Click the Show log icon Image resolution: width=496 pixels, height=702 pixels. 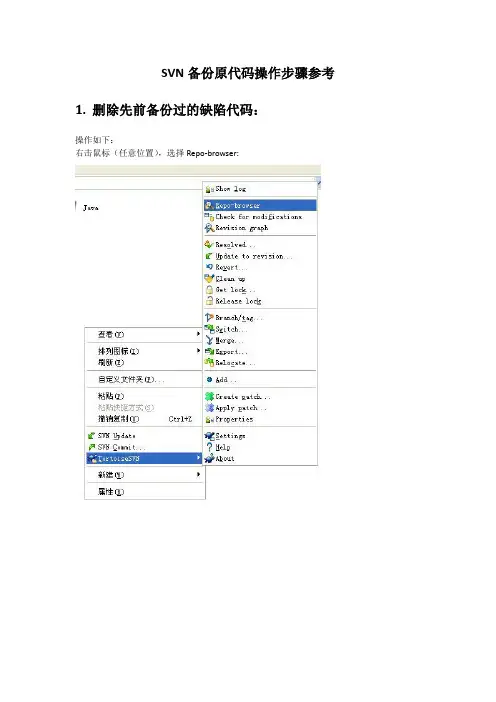tap(209, 189)
